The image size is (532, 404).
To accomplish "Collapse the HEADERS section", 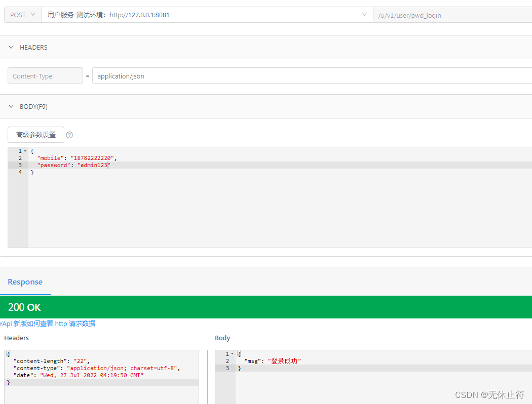I will pyautogui.click(x=11, y=47).
